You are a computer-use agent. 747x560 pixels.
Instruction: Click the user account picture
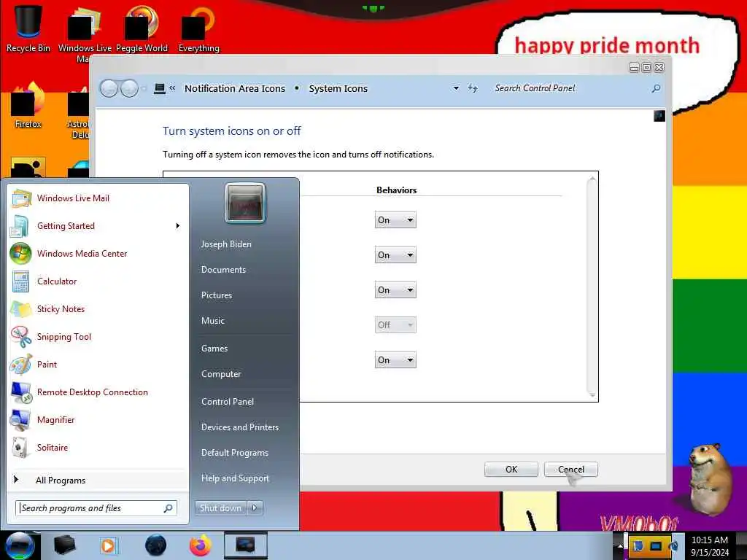pyautogui.click(x=245, y=203)
